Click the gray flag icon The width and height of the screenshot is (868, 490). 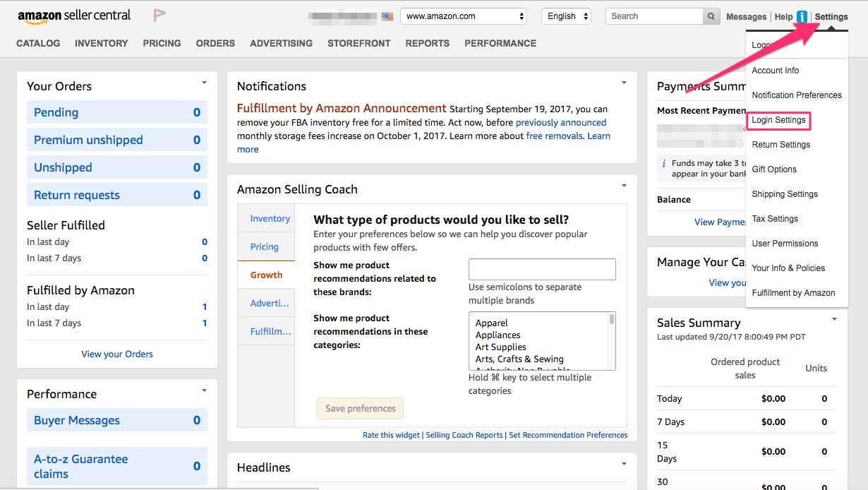coord(159,16)
